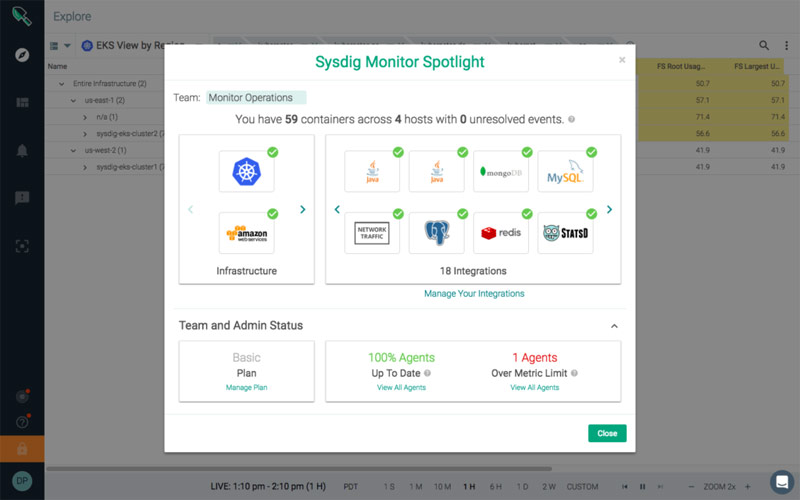Collapse the Team and Admin Status section

click(614, 326)
